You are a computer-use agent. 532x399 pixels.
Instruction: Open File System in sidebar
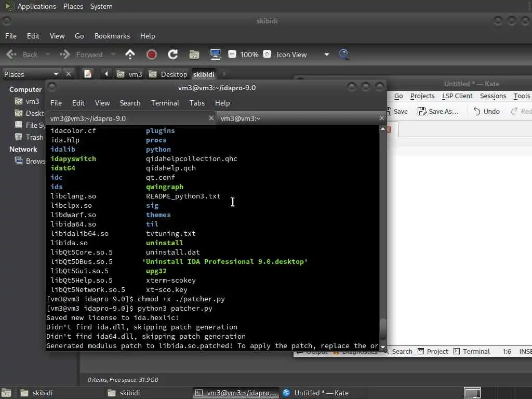coord(29,125)
